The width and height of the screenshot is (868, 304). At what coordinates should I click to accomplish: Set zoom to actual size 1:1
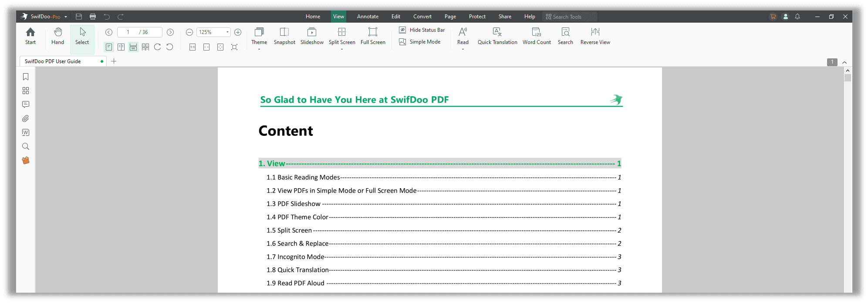click(x=193, y=47)
